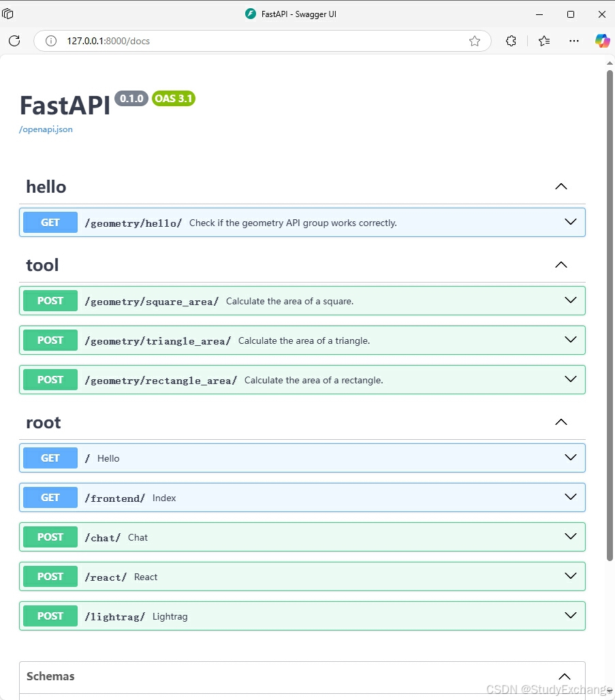Click the POST badge for /react/
Image resolution: width=615 pixels, height=700 pixels.
pyautogui.click(x=50, y=576)
